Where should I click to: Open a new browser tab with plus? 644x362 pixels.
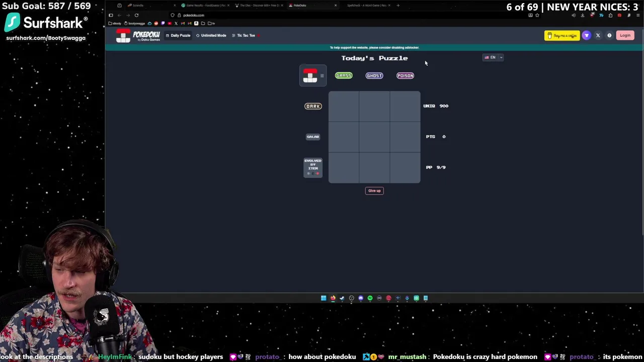(x=398, y=5)
